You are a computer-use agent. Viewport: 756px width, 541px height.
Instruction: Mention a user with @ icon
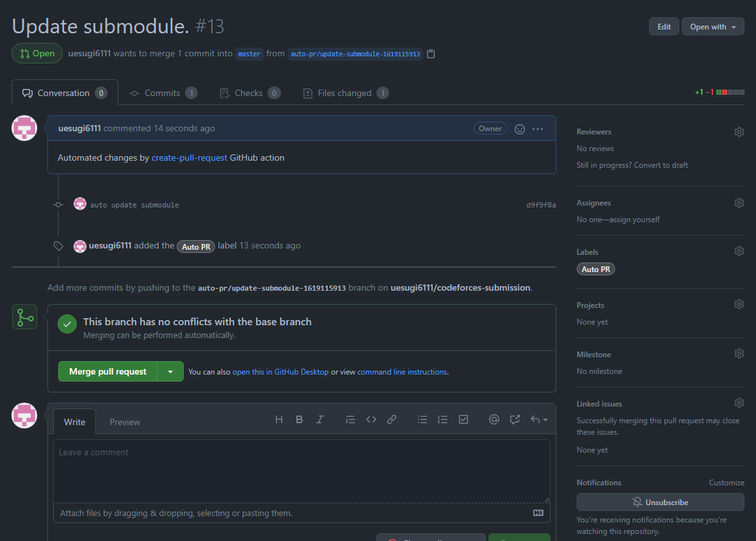point(494,419)
